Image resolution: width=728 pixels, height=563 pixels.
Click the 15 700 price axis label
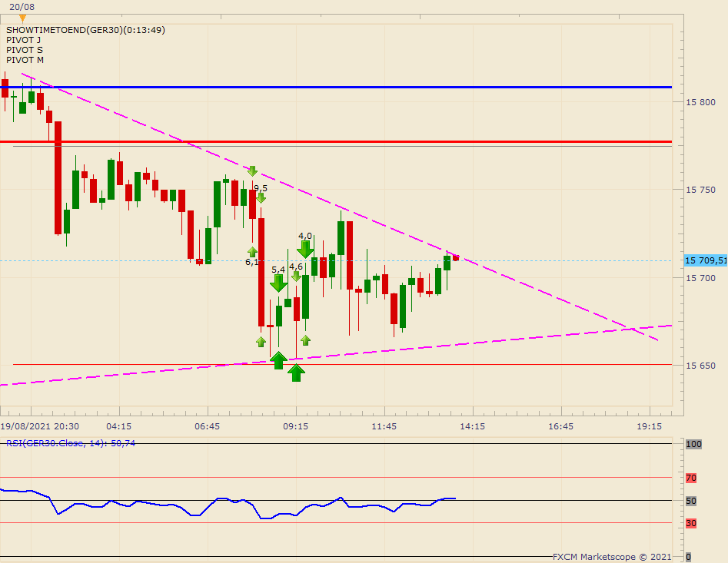click(x=700, y=278)
